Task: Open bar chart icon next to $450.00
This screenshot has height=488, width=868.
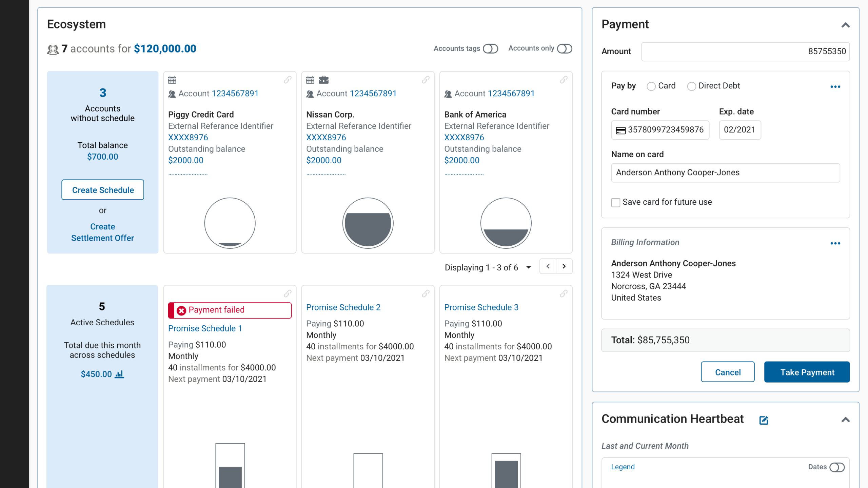Action: coord(119,374)
